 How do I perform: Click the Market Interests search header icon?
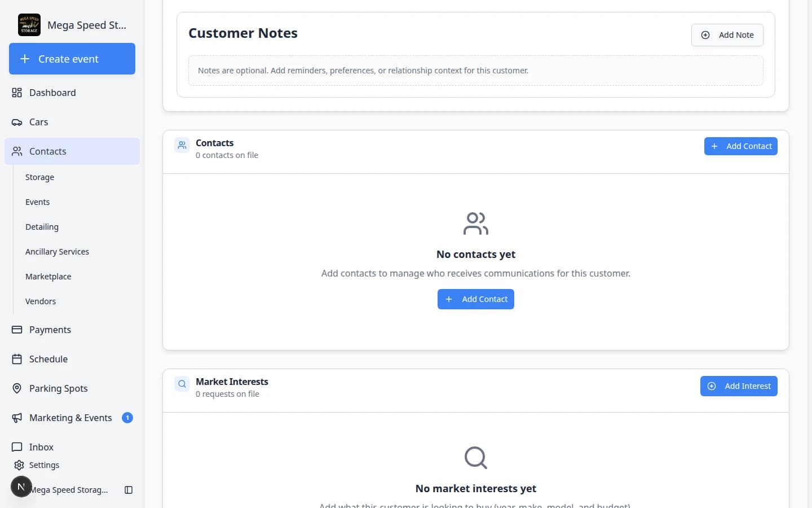click(x=182, y=384)
